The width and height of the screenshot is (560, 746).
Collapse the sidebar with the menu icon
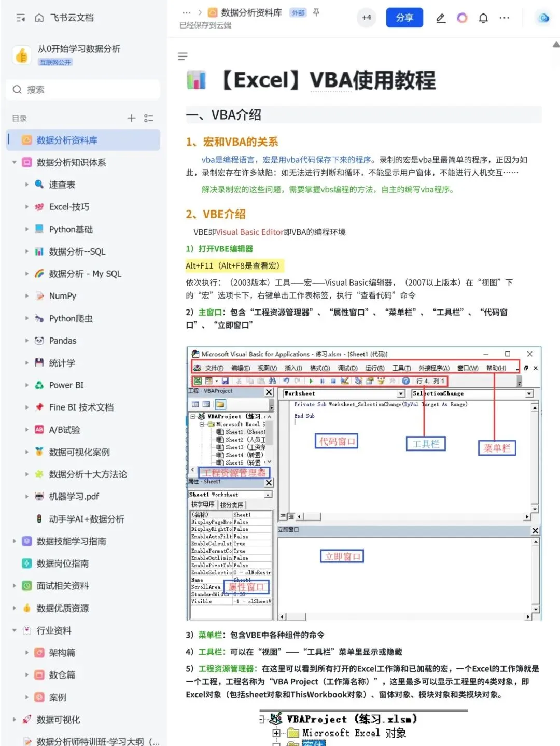[21, 18]
